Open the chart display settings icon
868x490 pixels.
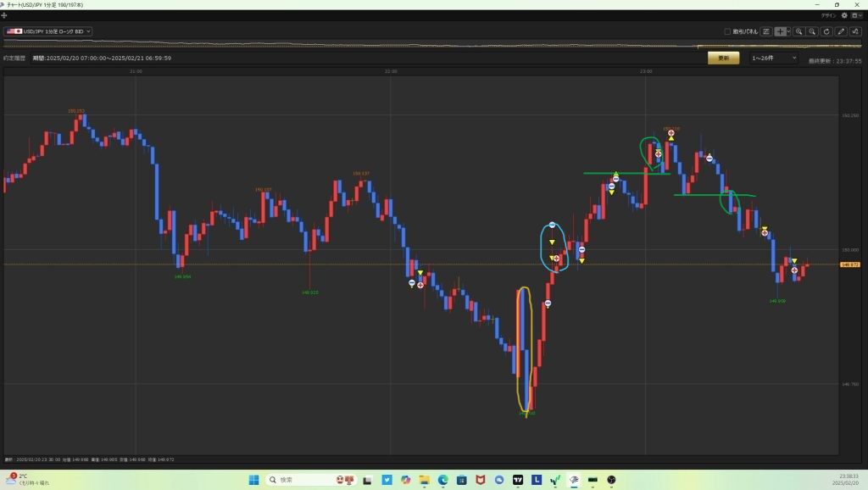click(766, 31)
